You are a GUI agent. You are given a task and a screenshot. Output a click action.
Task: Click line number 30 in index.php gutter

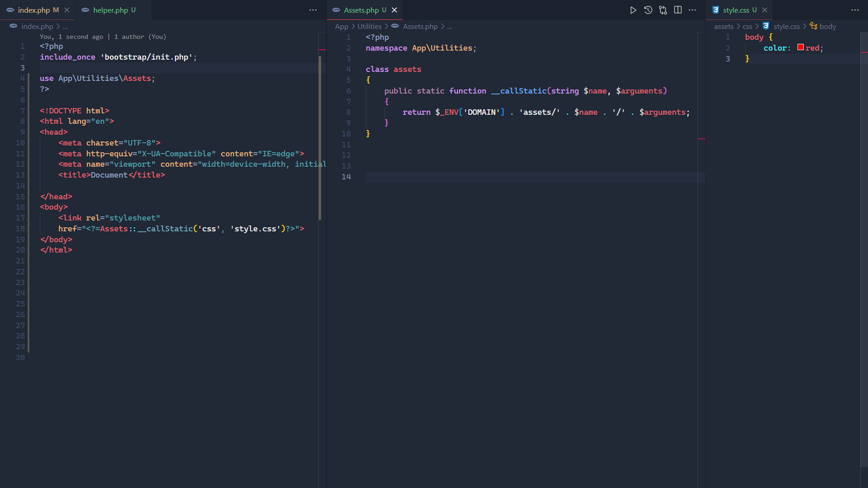click(20, 357)
